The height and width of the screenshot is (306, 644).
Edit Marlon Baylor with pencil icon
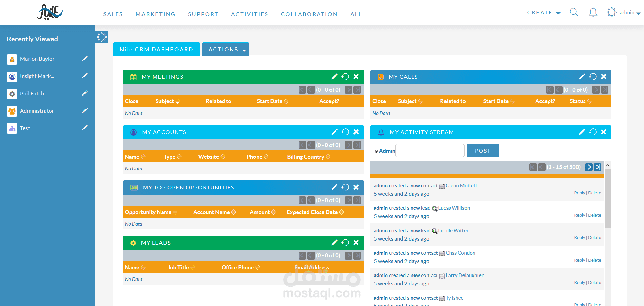[85, 59]
